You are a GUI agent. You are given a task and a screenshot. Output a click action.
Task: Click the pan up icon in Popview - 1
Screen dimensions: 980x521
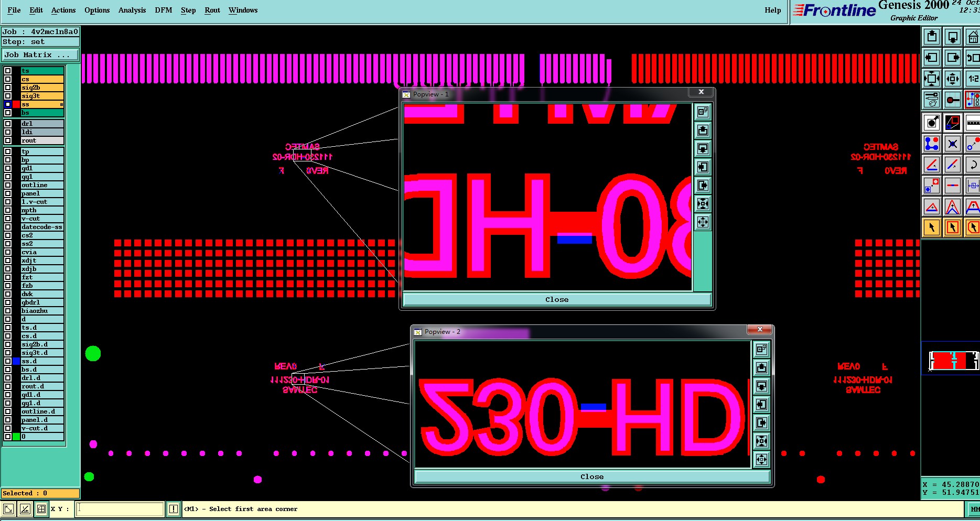tap(703, 130)
